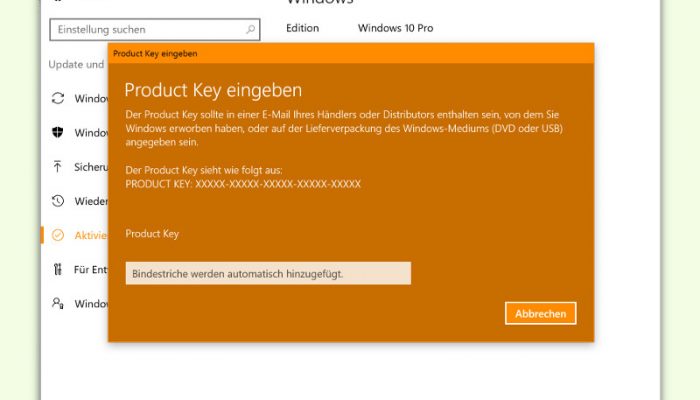The width and height of the screenshot is (700, 400).
Task: Click the Windo label beside the sync icon
Action: (91, 99)
